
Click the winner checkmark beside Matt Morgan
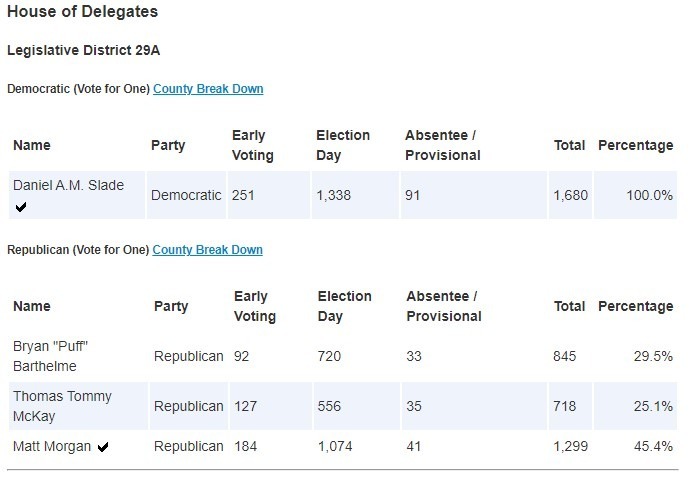point(103,447)
